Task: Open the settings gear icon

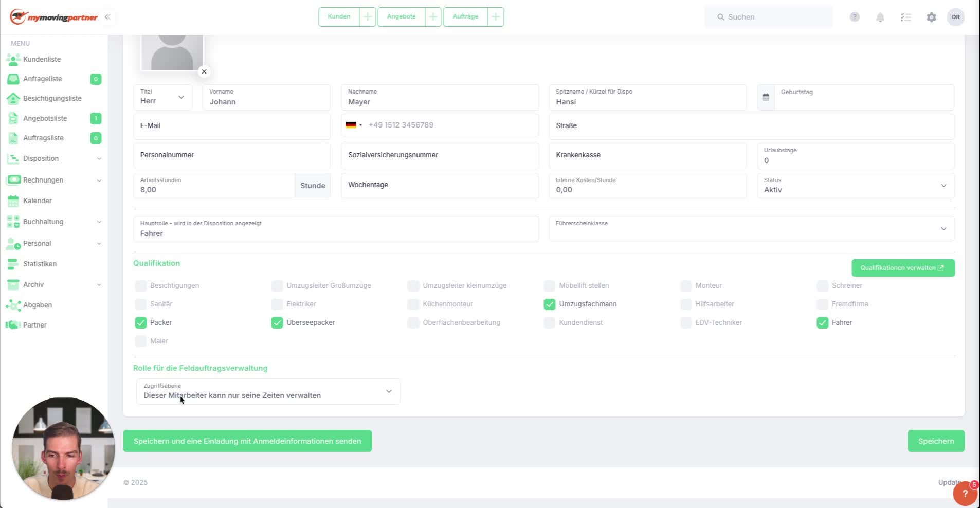Action: point(931,17)
